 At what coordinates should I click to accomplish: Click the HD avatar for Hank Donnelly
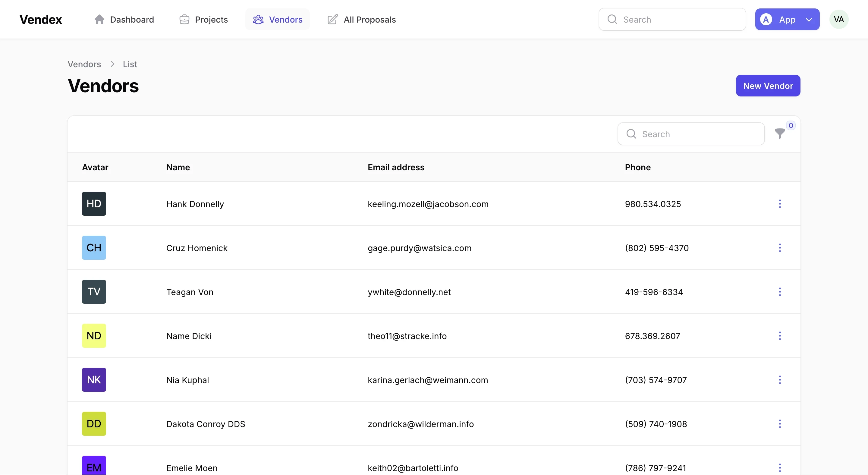[x=94, y=203]
